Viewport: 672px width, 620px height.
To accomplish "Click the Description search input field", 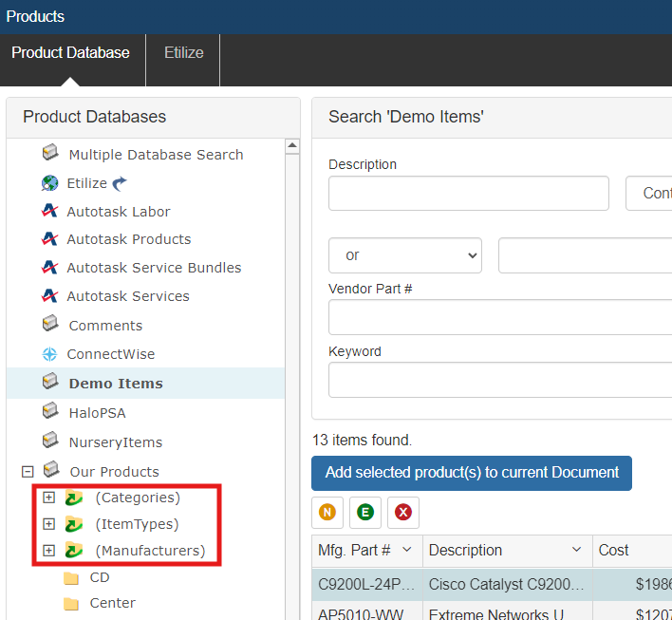I will 469,194.
